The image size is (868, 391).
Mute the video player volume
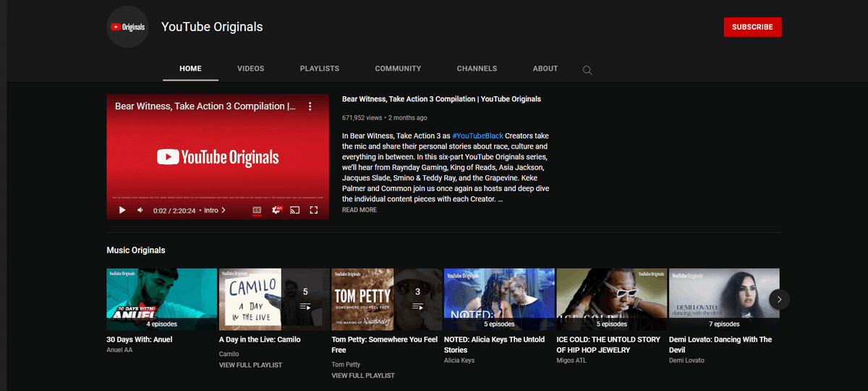pyautogui.click(x=140, y=210)
